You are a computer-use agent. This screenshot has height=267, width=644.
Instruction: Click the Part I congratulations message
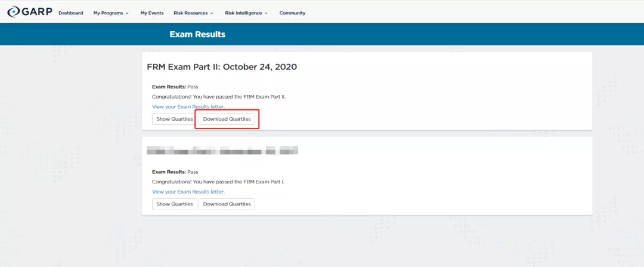tap(218, 182)
